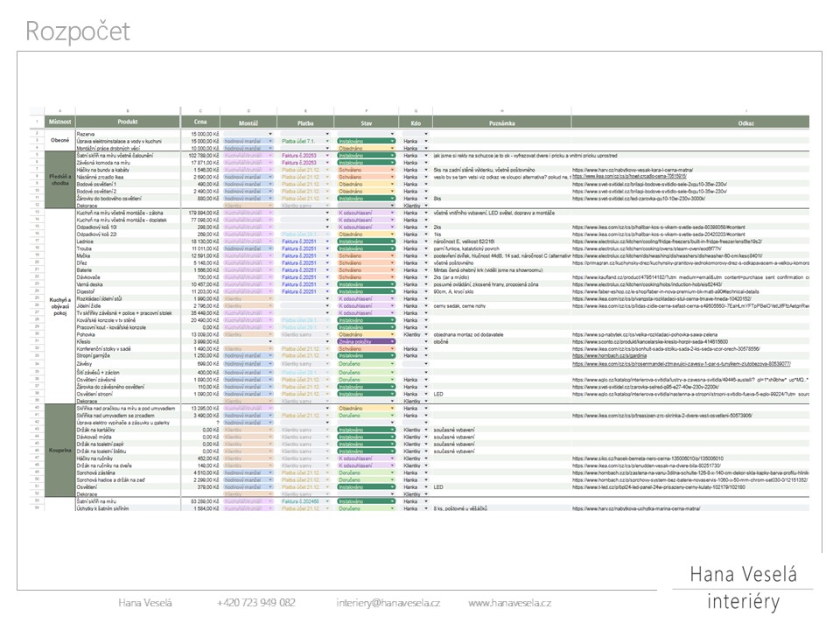Image resolution: width=840 pixels, height=630 pixels.
Task: Select the Cena column header
Action: (x=201, y=122)
